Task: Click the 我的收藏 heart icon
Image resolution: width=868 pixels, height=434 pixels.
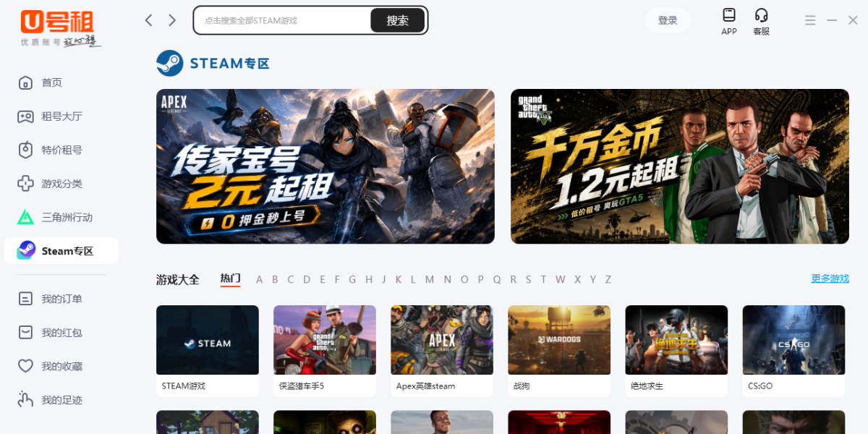Action: click(x=25, y=366)
